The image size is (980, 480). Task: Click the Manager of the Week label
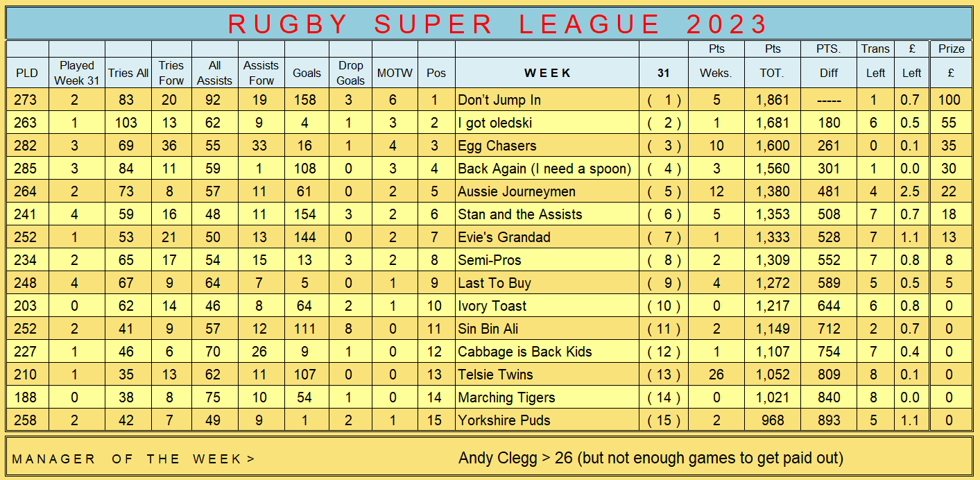pos(134,458)
